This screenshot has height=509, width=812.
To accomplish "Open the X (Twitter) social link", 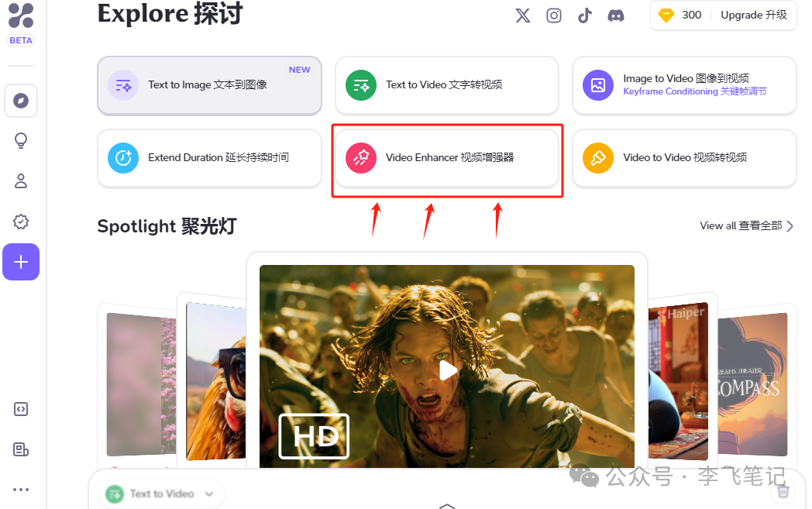I will [x=523, y=15].
